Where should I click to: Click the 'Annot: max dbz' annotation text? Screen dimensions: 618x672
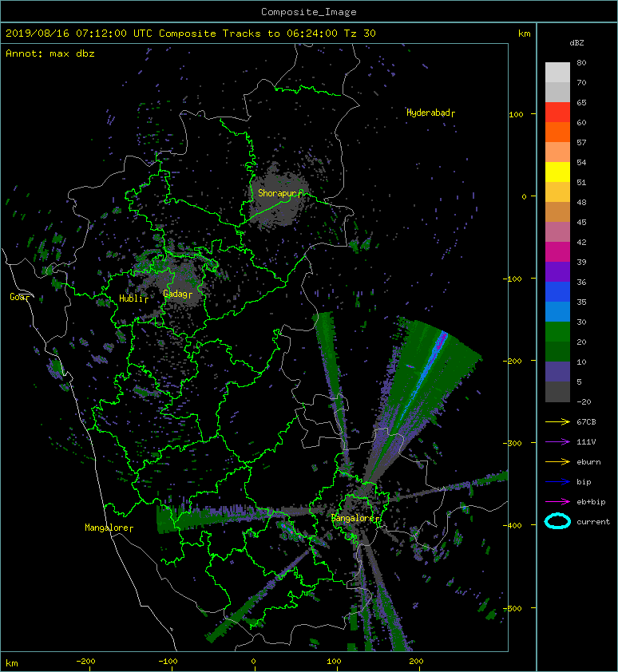click(50, 53)
